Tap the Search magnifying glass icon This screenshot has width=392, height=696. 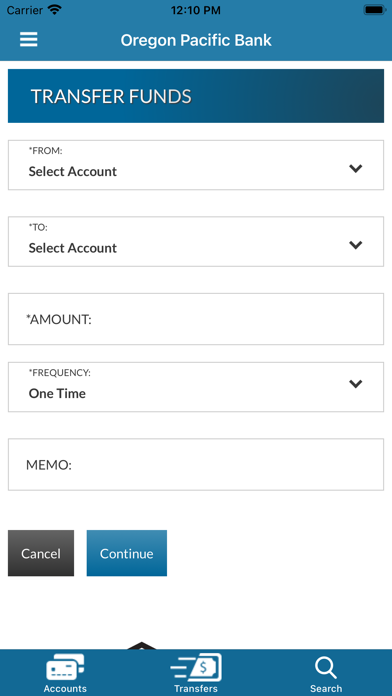point(326,668)
